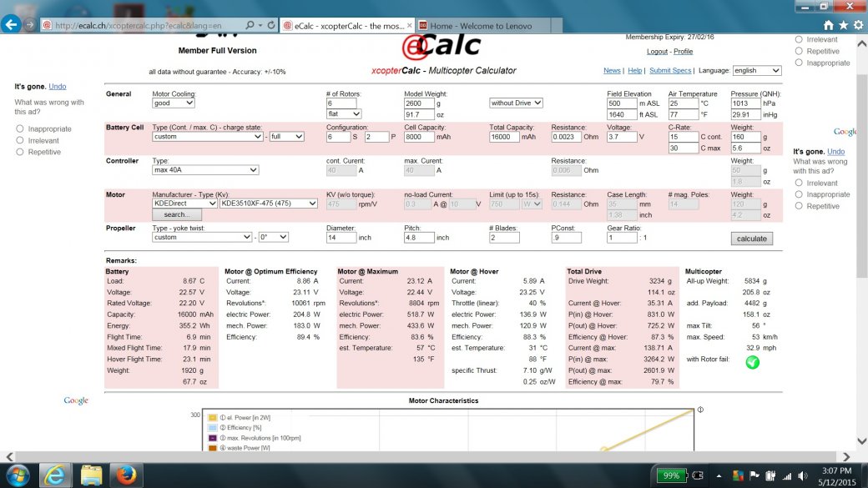Open rotor layout 'flat' dropdown
The image size is (868, 488).
[344, 114]
